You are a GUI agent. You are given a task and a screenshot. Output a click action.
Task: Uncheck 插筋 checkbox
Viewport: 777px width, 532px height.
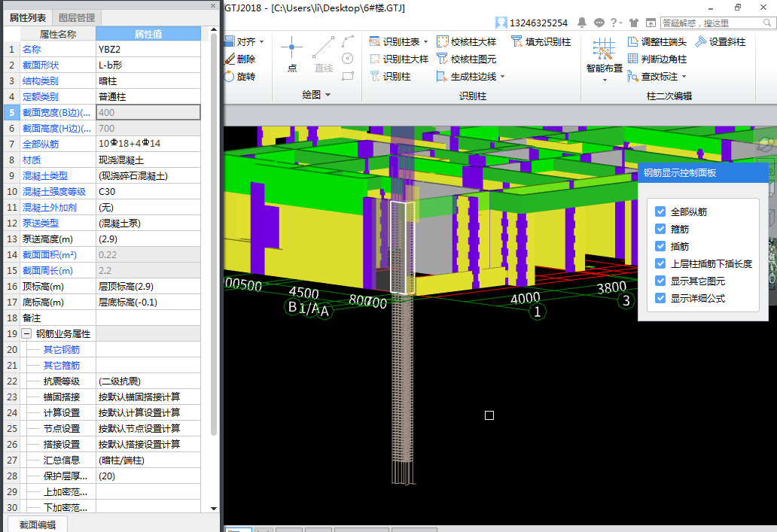click(660, 246)
